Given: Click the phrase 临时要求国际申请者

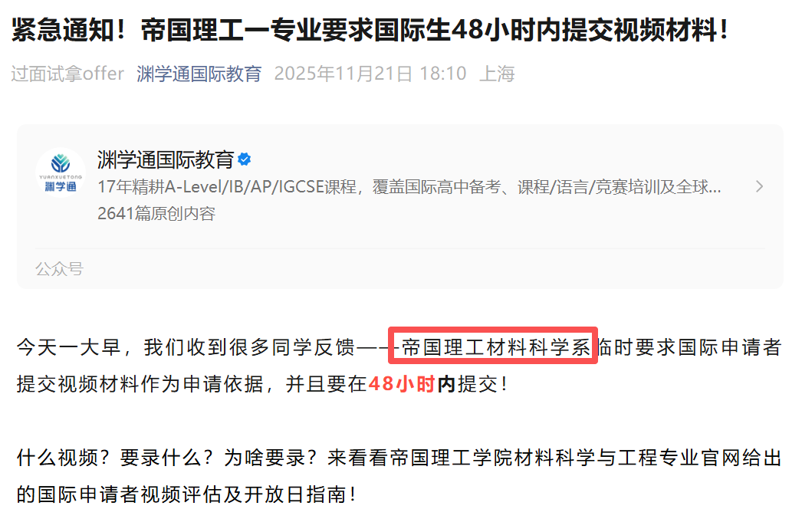Looking at the screenshot, I should click(689, 347).
